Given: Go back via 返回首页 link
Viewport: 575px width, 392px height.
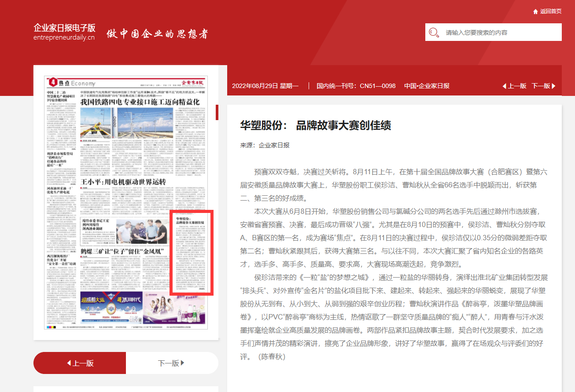Looking at the screenshot, I should tap(550, 11).
